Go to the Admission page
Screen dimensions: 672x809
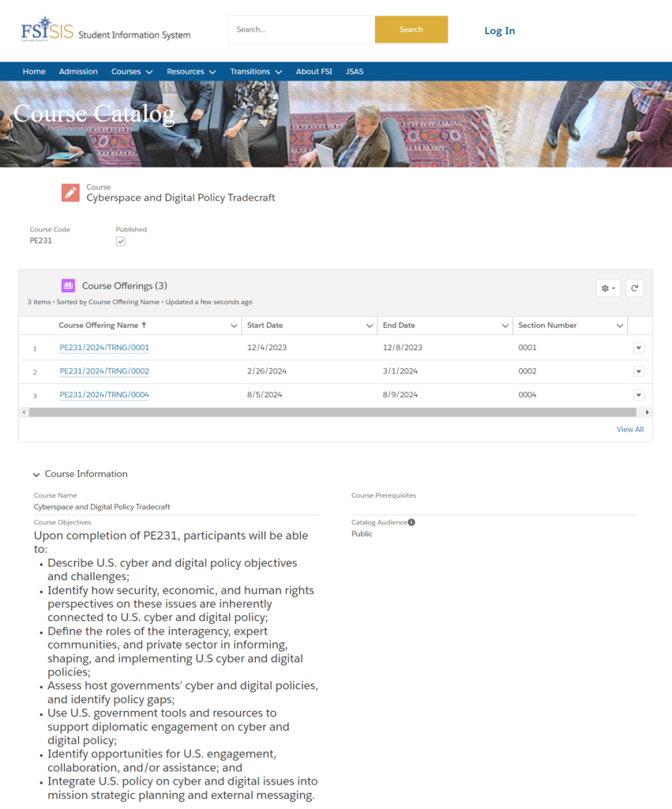click(x=78, y=72)
